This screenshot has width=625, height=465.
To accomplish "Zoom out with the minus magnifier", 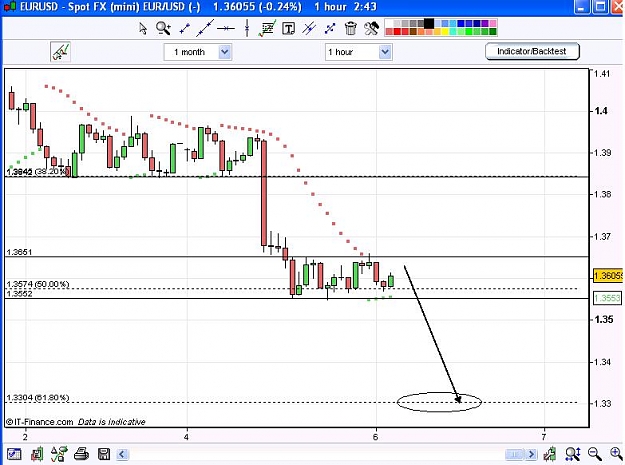I will pos(594,453).
